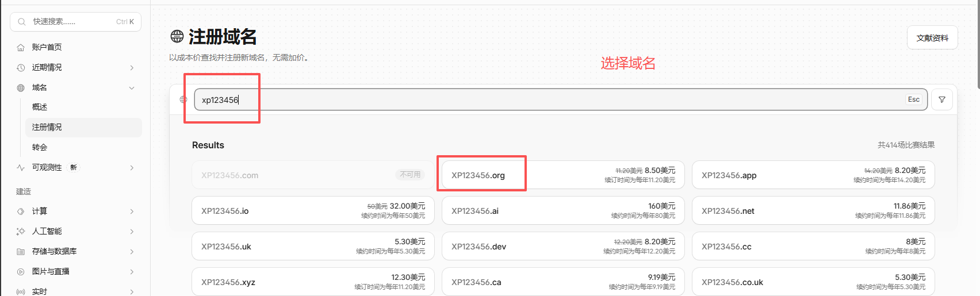Select the XP123456.ca domain result

pos(563,282)
